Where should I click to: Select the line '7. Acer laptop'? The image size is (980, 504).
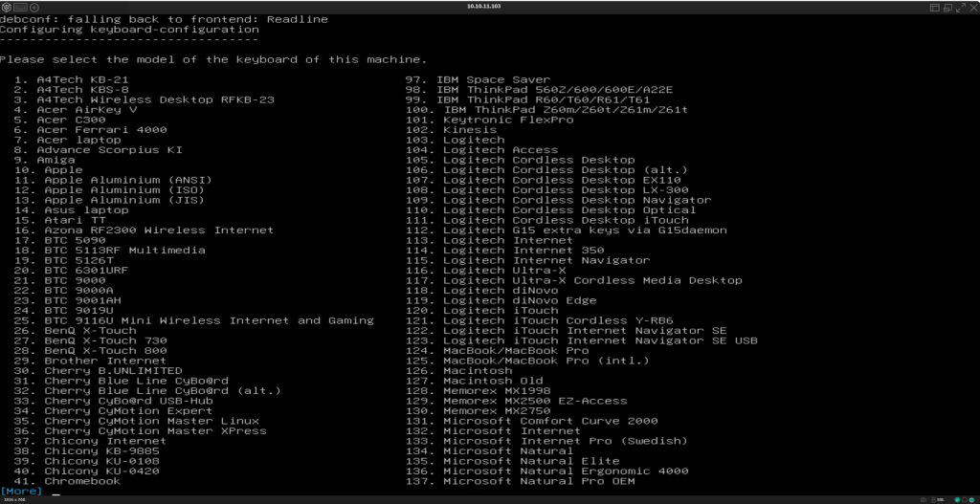point(68,140)
